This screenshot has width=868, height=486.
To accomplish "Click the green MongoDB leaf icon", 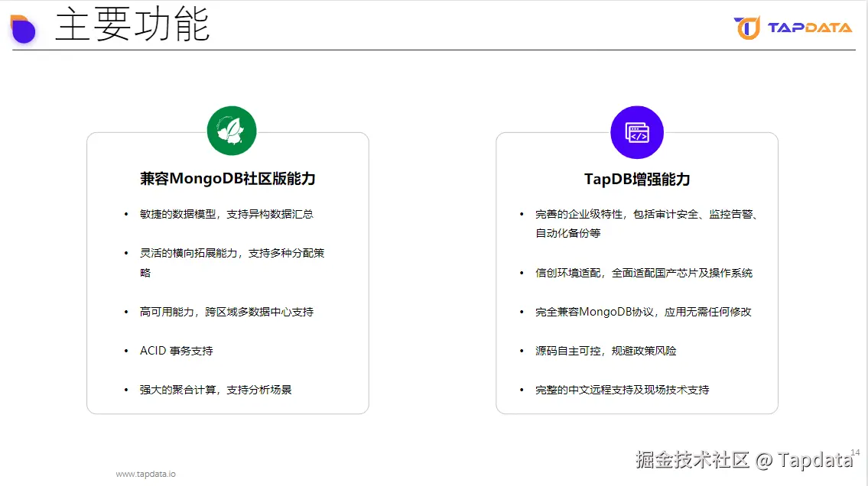I will [x=232, y=131].
